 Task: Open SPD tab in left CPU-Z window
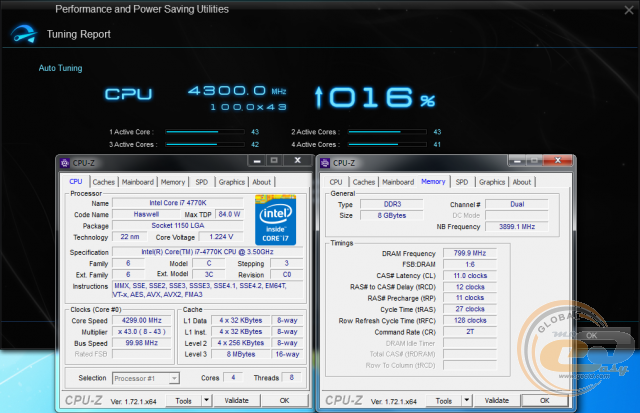(202, 182)
